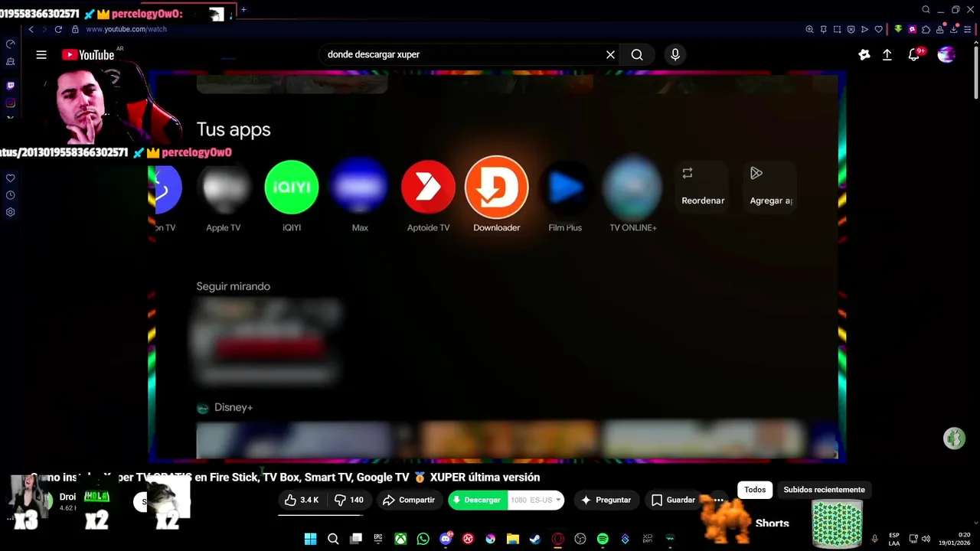This screenshot has height=551, width=980.
Task: Open browser extensions cube icon
Action: 926,29
